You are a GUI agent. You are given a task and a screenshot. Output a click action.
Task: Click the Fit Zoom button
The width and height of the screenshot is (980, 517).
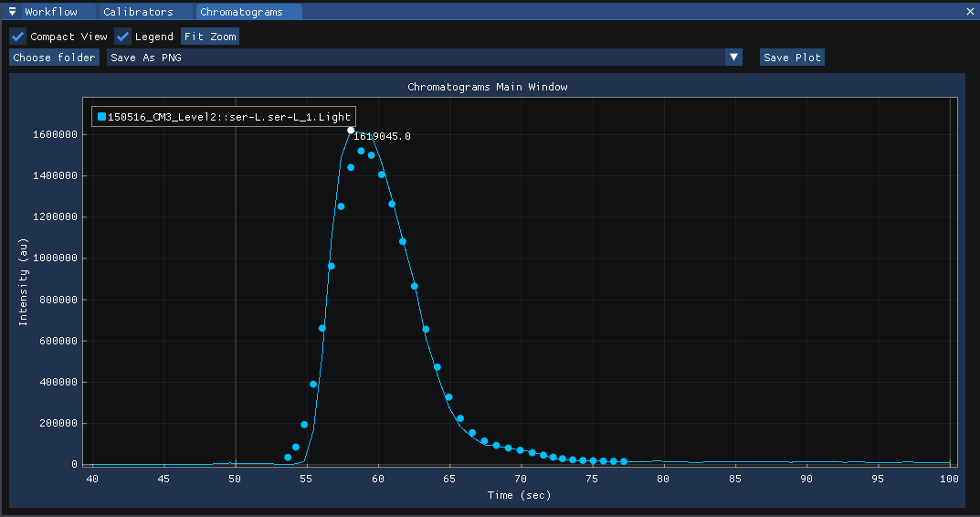point(210,37)
